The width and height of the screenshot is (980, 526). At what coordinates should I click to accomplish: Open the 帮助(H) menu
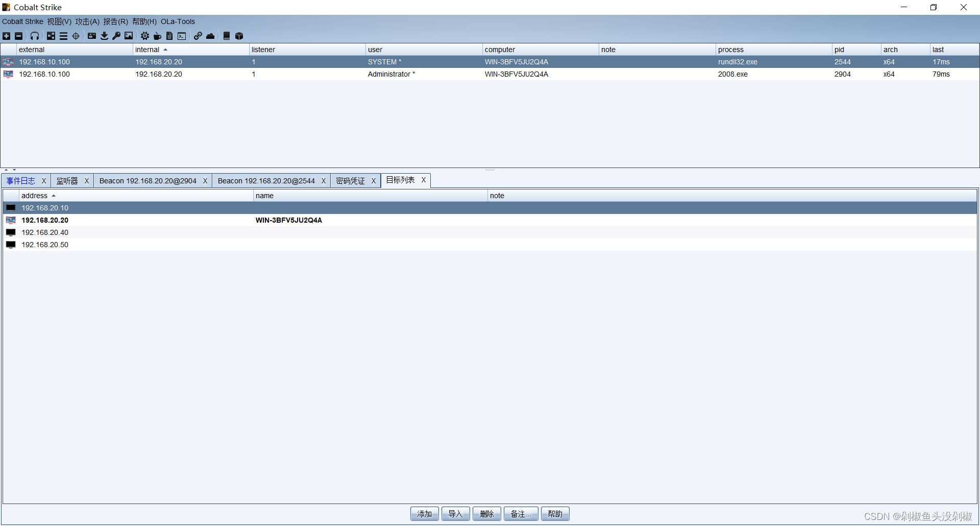[x=144, y=21]
